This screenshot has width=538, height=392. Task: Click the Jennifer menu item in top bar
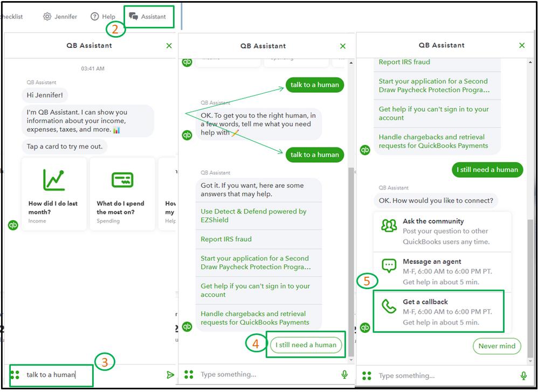tap(60, 17)
